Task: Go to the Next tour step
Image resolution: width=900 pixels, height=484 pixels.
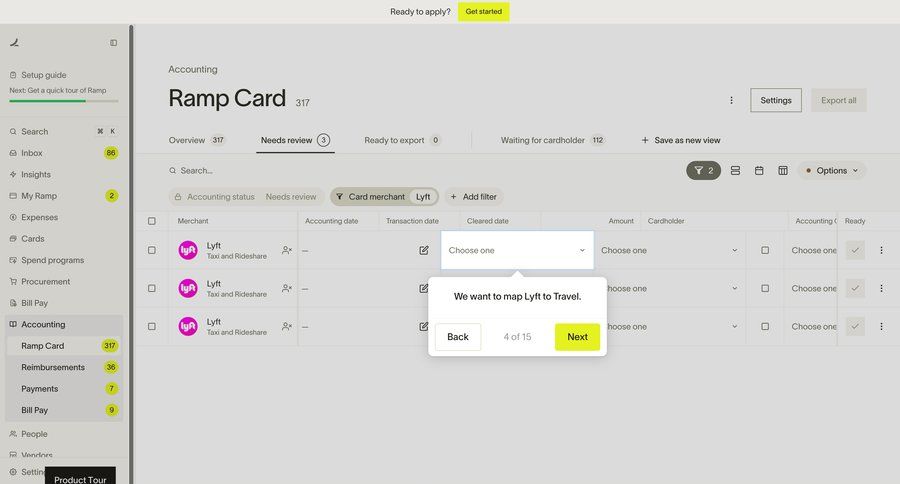Action: (x=577, y=337)
